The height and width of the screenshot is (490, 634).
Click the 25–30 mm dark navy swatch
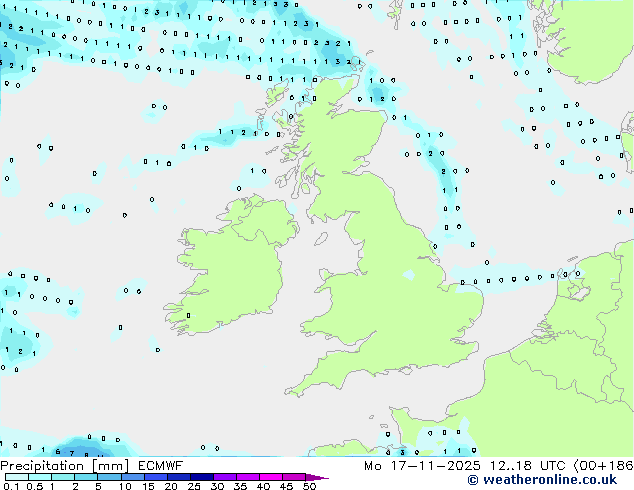point(202,477)
